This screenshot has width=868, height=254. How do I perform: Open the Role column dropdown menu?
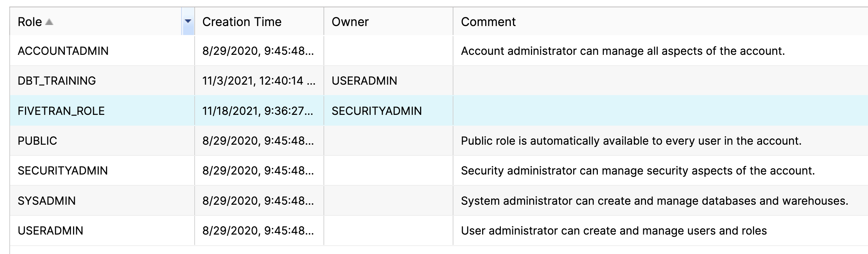pos(188,21)
